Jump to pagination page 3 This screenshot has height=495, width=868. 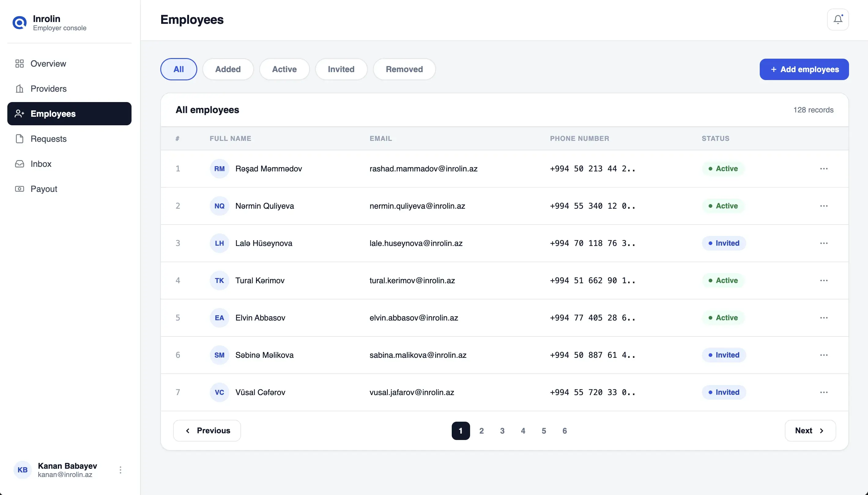coord(502,431)
